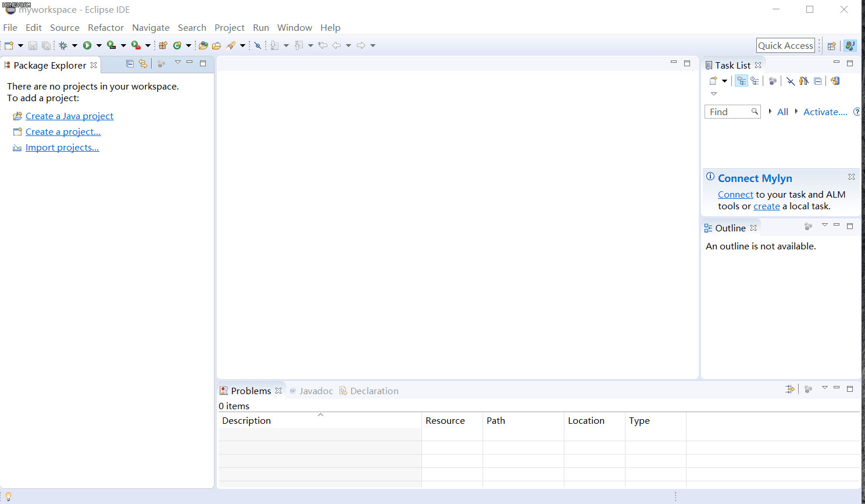Click the New Java Class icon
Screen dimensions: 865x504
pyautogui.click(x=177, y=45)
